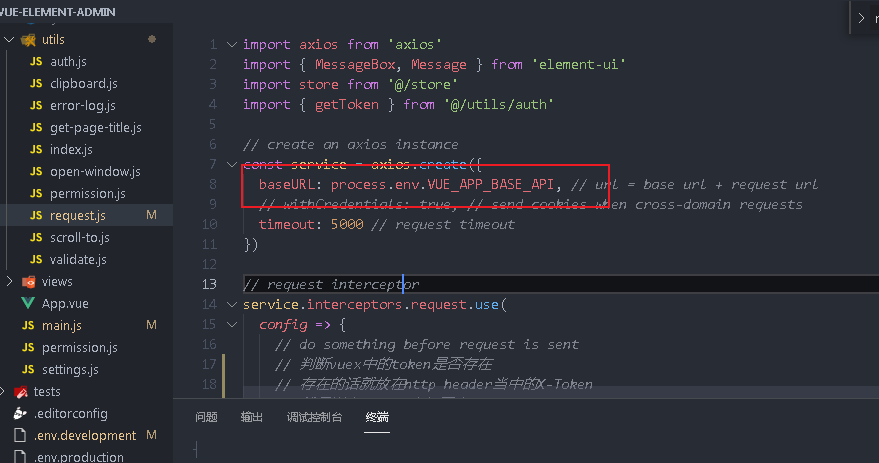Switch to the 输出 panel tab
The width and height of the screenshot is (879, 463).
[252, 417]
